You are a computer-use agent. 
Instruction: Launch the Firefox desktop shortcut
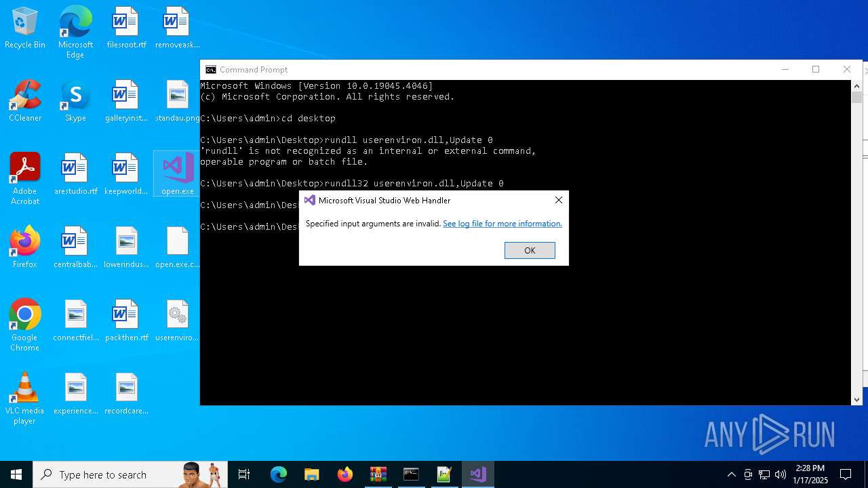(x=25, y=248)
